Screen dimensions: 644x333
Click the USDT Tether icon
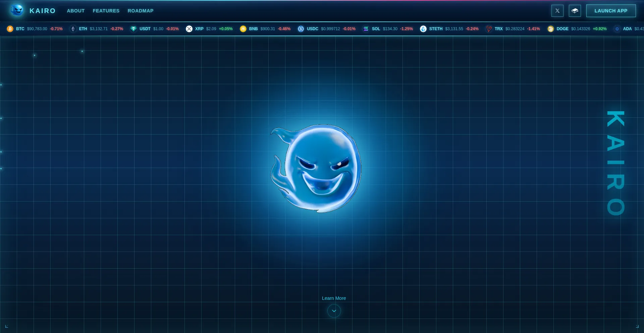pos(133,29)
